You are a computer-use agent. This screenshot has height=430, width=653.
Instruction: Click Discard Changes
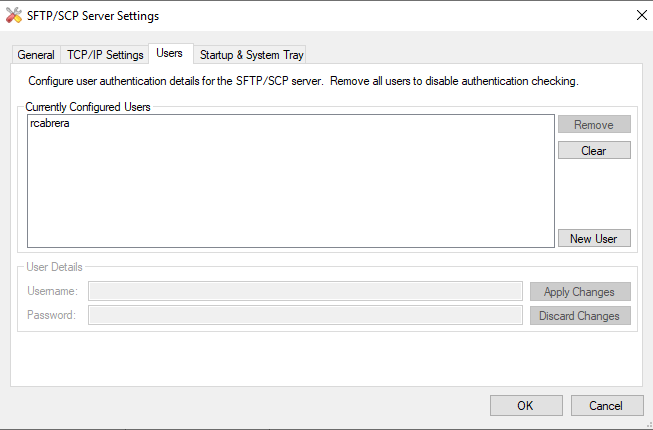point(580,316)
